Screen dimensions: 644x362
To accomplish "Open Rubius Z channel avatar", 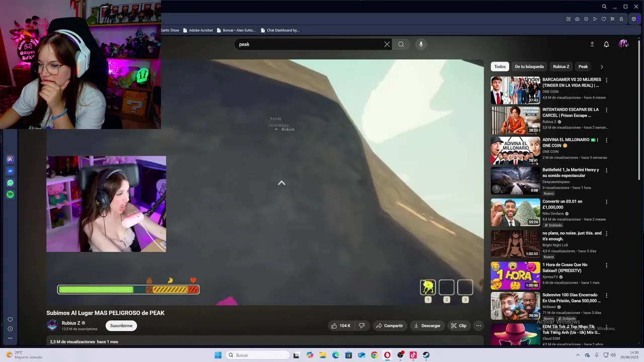I will pyautogui.click(x=52, y=326).
